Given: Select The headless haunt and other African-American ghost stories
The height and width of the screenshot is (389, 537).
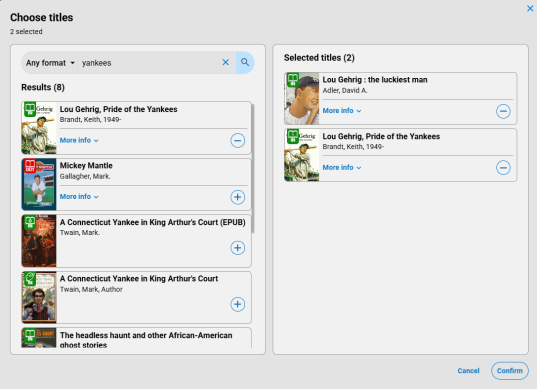Looking at the screenshot, I should pyautogui.click(x=146, y=340).
